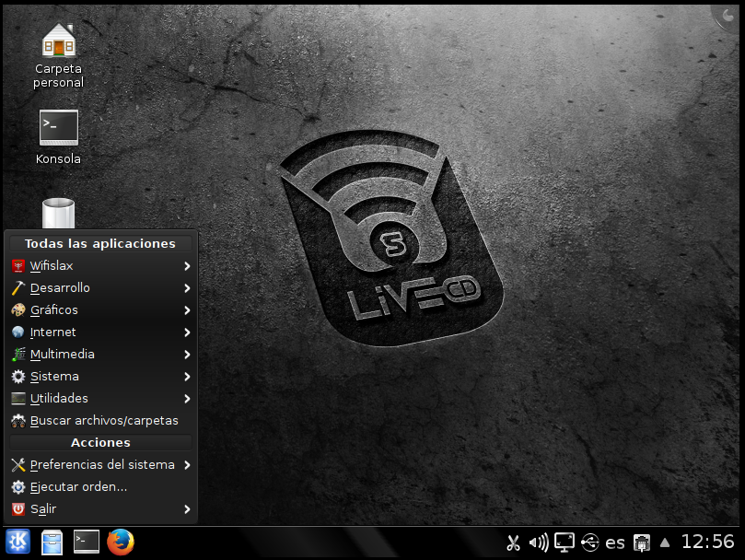
Task: Click the music note icon beside Multimedia
Action: click(18, 355)
